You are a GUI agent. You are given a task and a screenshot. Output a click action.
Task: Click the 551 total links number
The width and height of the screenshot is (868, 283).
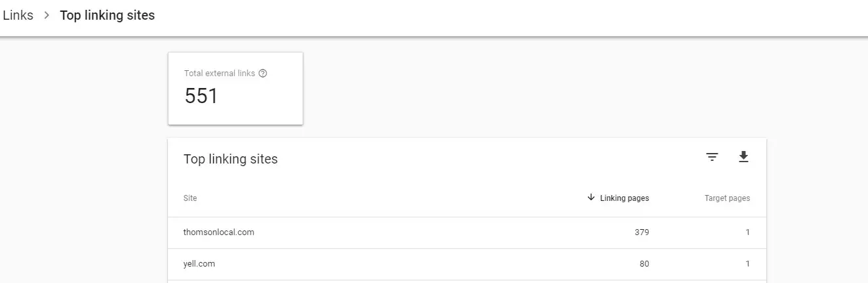click(201, 97)
